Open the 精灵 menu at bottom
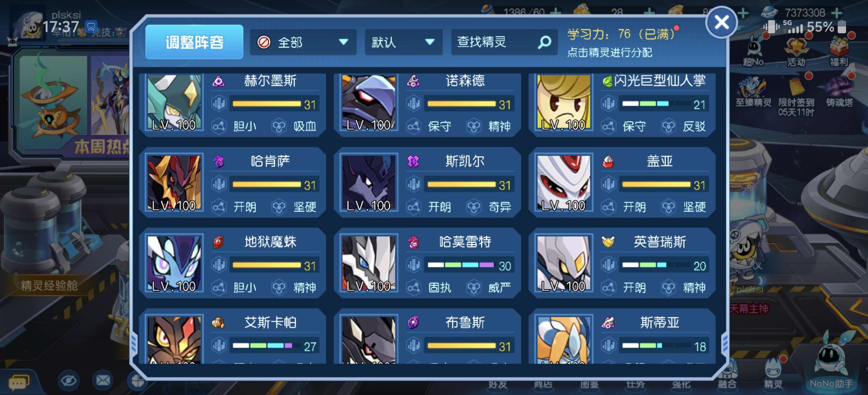The height and width of the screenshot is (395, 868). tap(773, 375)
